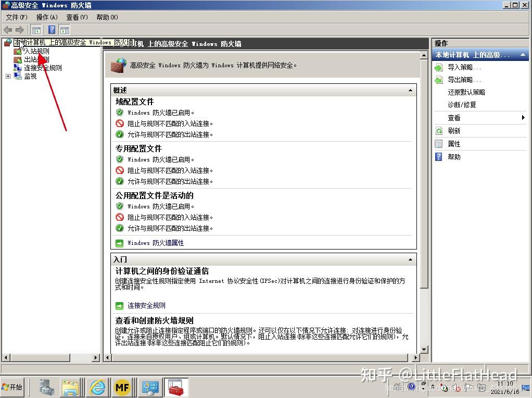Click the center pane scroll up arrow
This screenshot has height=398, width=532.
click(x=424, y=55)
